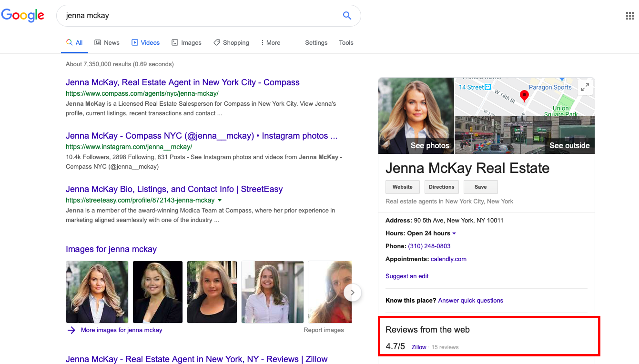Click More images for jenna mckay link

pyautogui.click(x=122, y=330)
